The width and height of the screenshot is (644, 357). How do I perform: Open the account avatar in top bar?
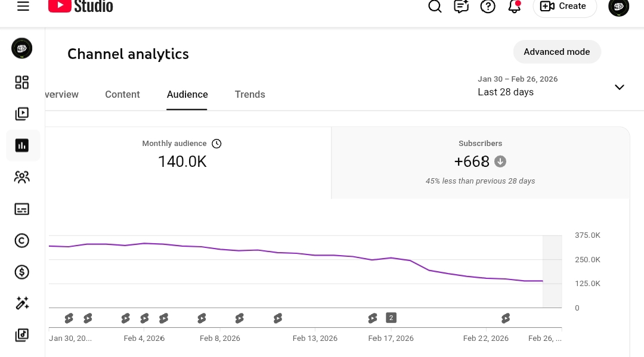tap(618, 7)
